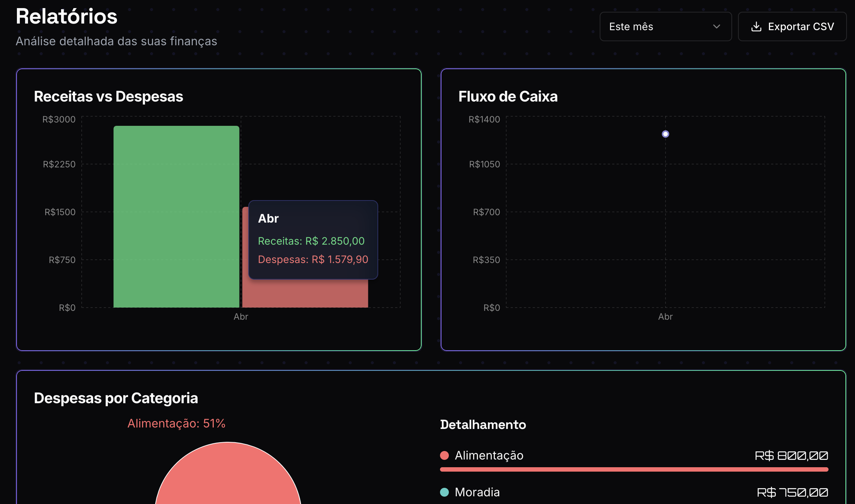Click the red Alimentação legend dot
This screenshot has height=504, width=855.
pos(444,455)
